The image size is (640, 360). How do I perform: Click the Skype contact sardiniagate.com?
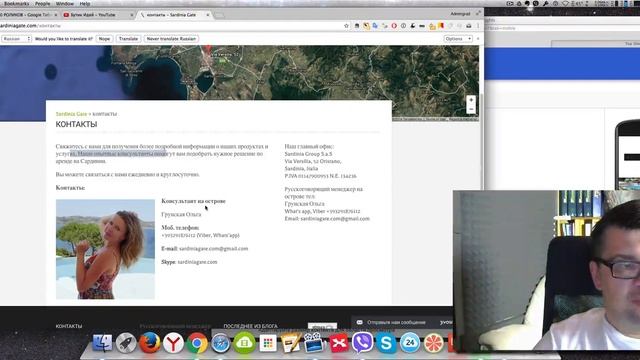197,262
